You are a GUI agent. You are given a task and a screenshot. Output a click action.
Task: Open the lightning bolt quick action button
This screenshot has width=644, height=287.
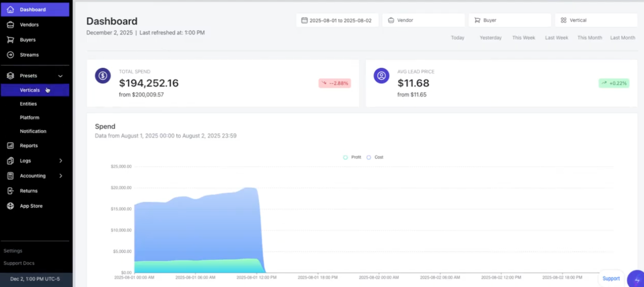pyautogui.click(x=637, y=280)
